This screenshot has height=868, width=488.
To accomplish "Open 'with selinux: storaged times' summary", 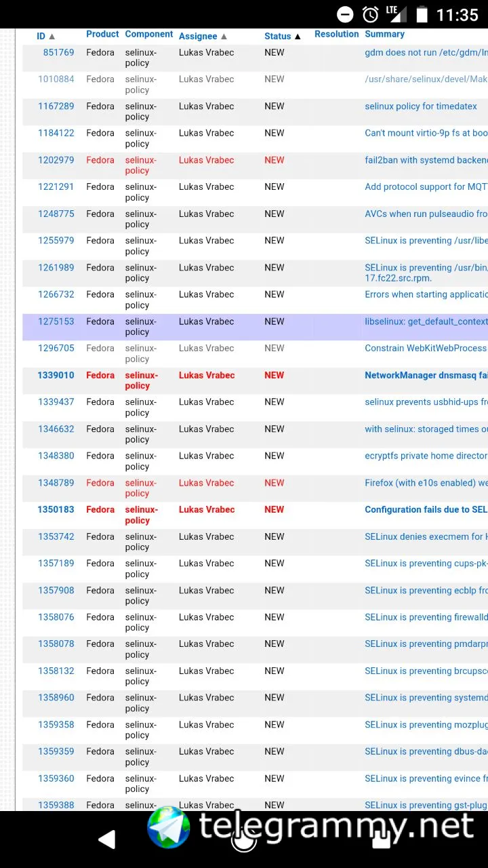I will 426,429.
